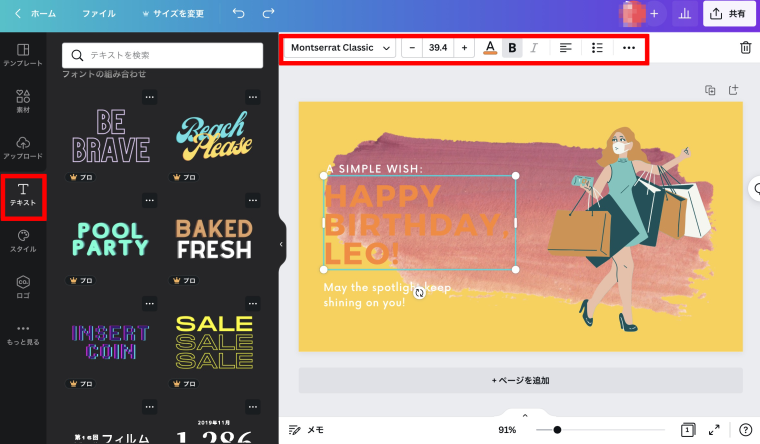Open the メモ (notes) panel
The image size is (760, 444).
[x=306, y=430]
